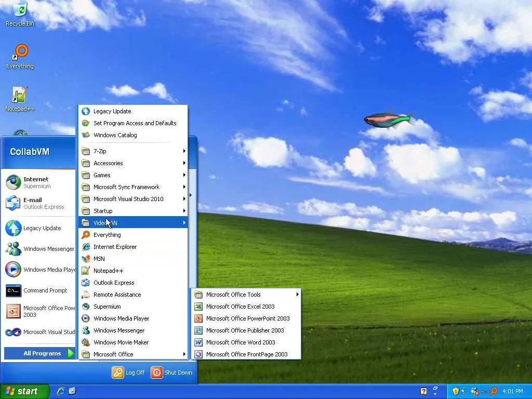The width and height of the screenshot is (532, 399).
Task: Click the Start button
Action: 25,391
